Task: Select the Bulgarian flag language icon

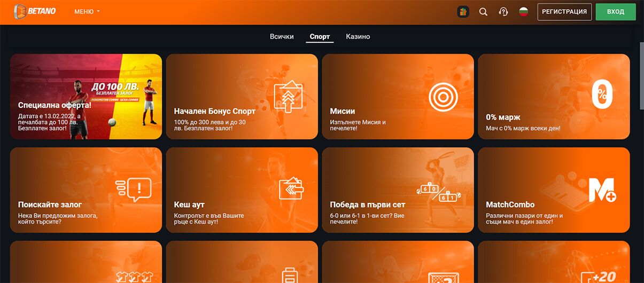Action: point(524,12)
